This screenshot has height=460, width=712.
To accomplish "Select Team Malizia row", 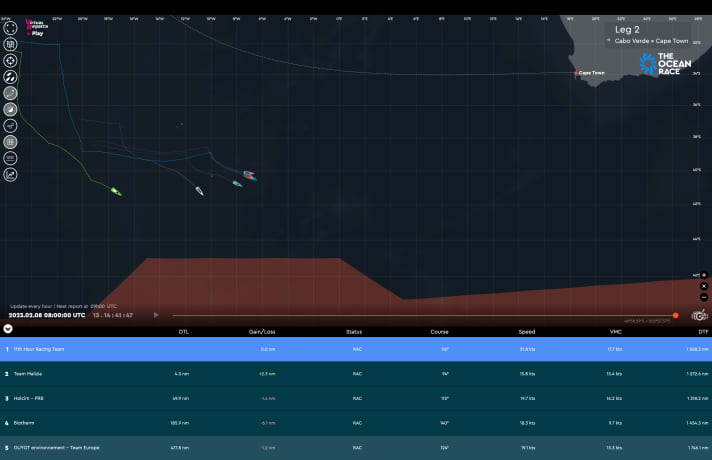I will (x=356, y=374).
